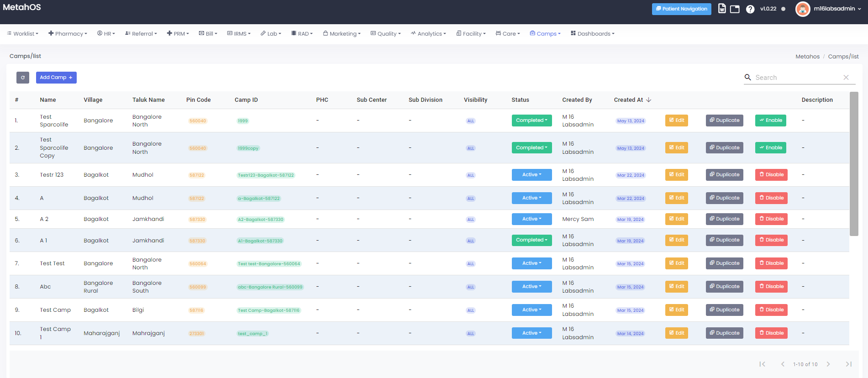Open the Worklist menu
Screen dimensions: 868x378
pyautogui.click(x=23, y=34)
